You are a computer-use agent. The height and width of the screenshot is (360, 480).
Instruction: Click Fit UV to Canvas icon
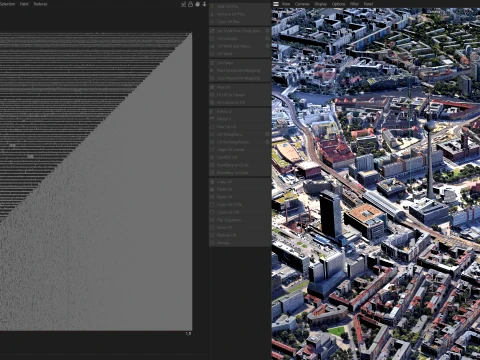(212, 95)
